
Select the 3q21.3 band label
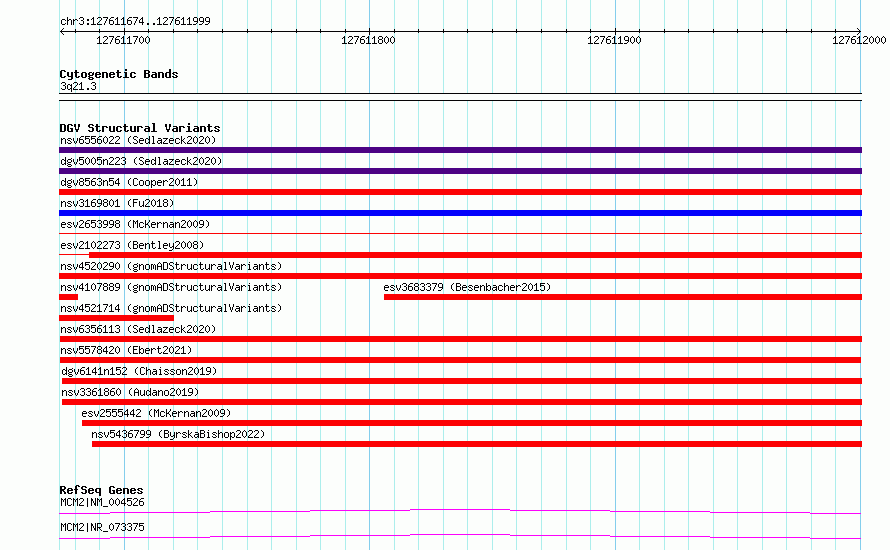pos(78,86)
